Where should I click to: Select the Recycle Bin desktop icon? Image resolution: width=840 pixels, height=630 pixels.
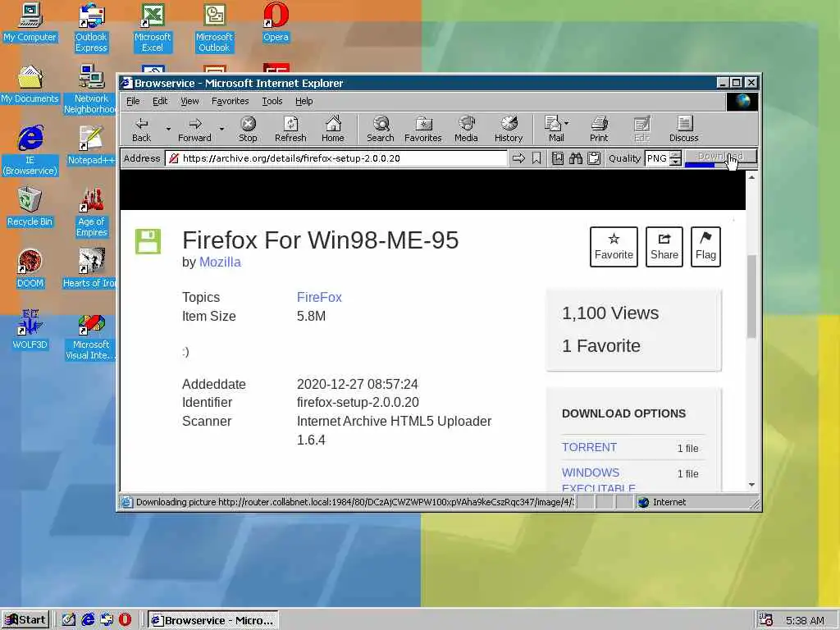pos(30,207)
